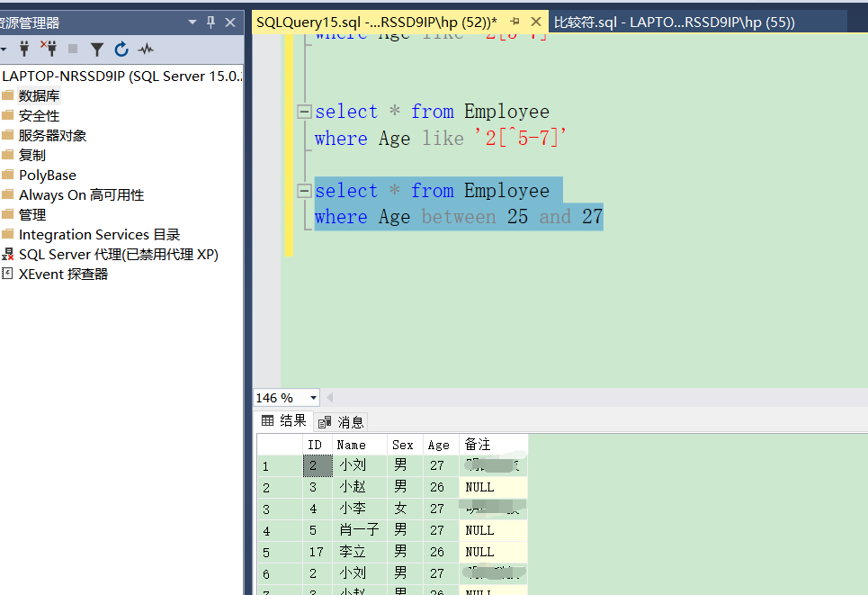Click the Refresh icon in Object Explorer
Image resolution: width=868 pixels, height=595 pixels.
tap(121, 50)
